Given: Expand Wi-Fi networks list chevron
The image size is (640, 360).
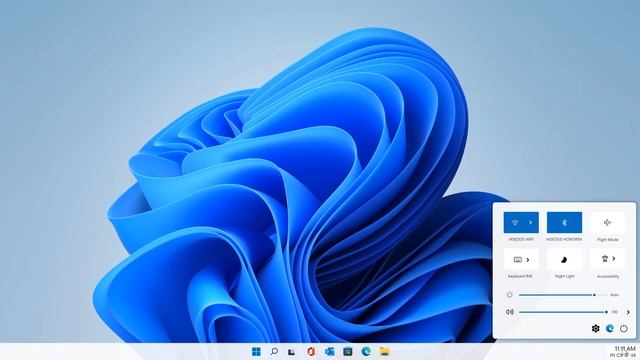Looking at the screenshot, I should pyautogui.click(x=530, y=222).
